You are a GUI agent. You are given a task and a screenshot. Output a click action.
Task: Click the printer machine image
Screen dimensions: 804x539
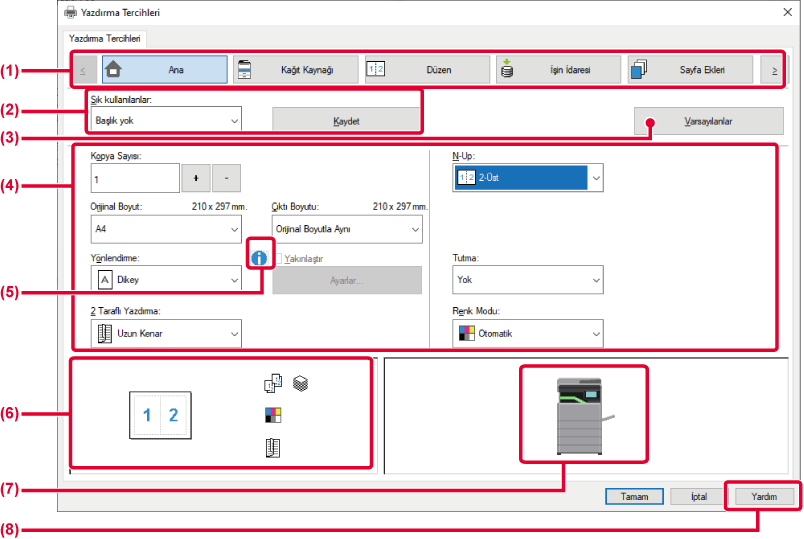point(583,412)
